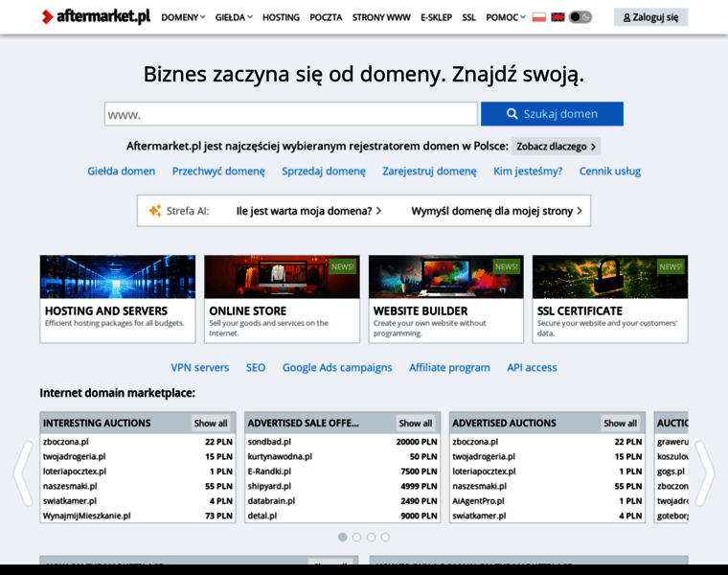
Task: Open databrain.pl sale offer
Action: point(271,501)
